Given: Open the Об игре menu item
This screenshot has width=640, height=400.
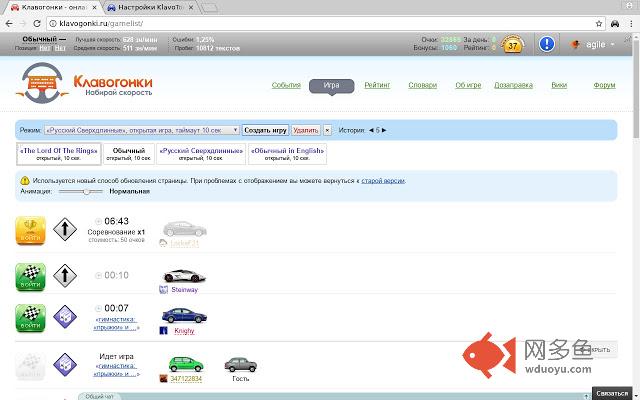Looking at the screenshot, I should tap(468, 85).
